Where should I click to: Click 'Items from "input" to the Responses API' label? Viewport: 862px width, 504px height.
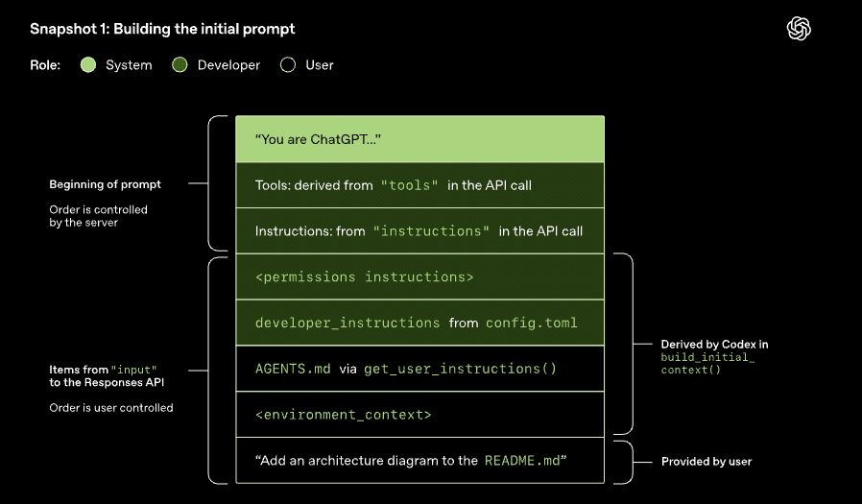point(107,376)
